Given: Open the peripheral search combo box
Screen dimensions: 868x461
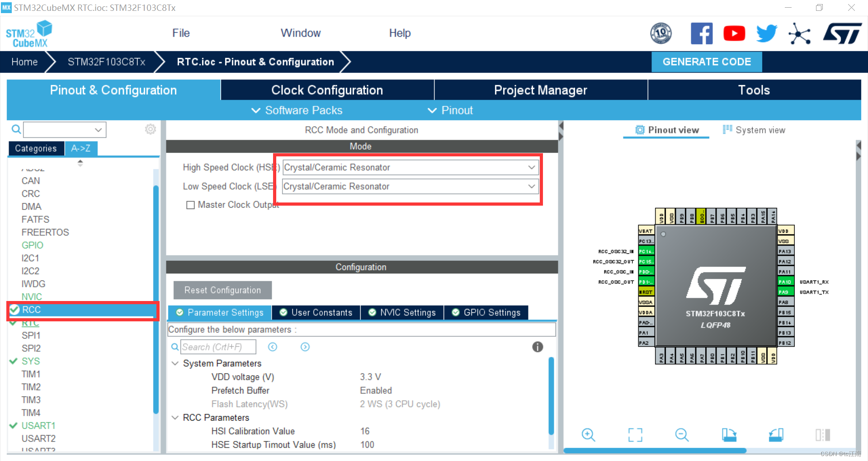Looking at the screenshot, I should click(x=65, y=130).
